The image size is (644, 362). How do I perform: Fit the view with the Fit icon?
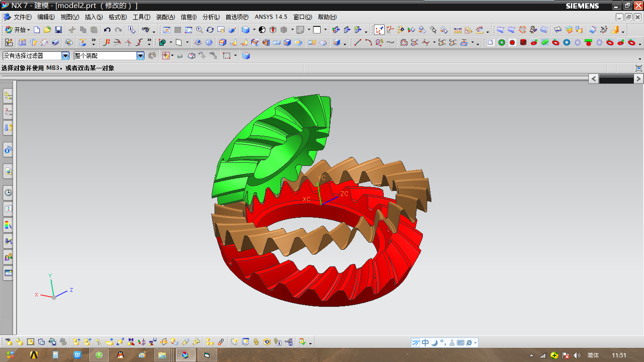click(167, 30)
